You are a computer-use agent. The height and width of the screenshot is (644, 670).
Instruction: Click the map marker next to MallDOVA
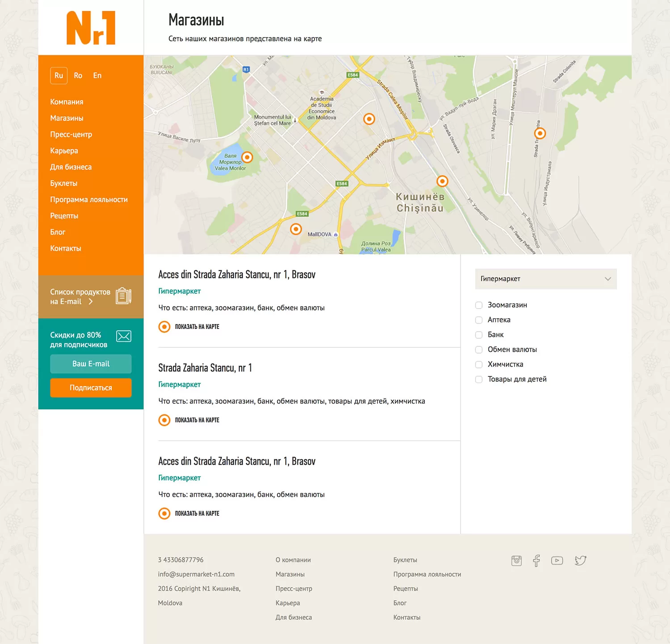click(296, 229)
